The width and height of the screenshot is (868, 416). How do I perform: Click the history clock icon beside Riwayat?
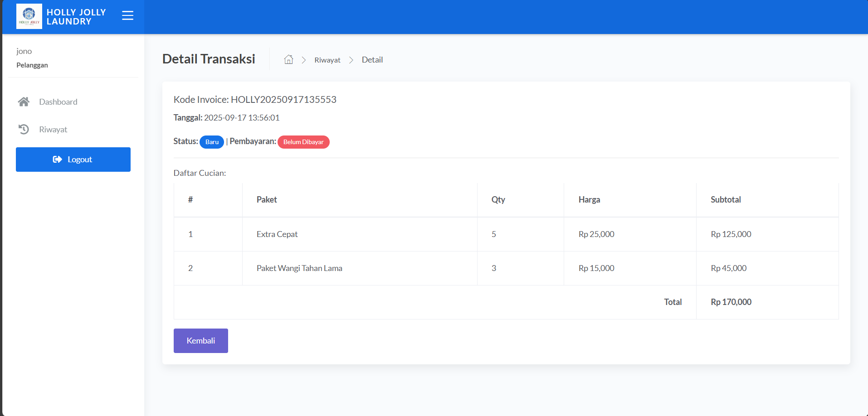click(x=24, y=130)
